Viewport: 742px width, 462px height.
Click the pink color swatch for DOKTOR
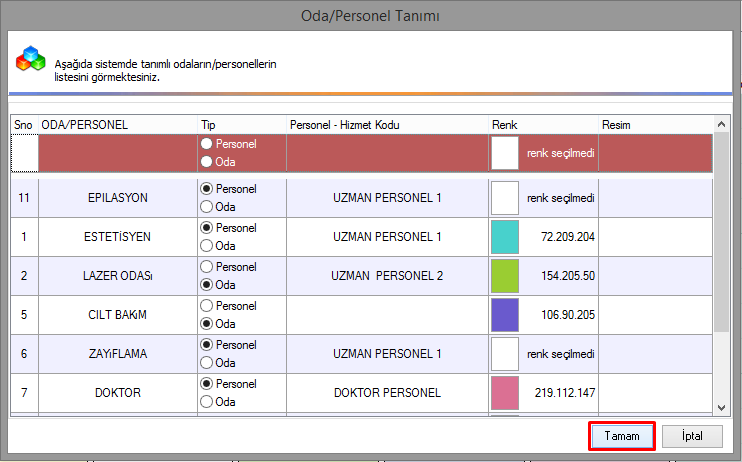[505, 393]
